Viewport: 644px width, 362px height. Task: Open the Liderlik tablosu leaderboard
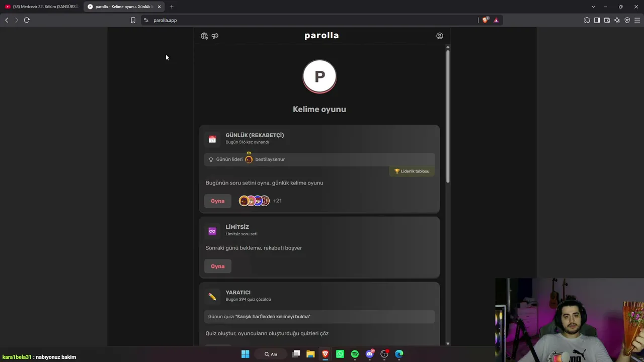(412, 171)
